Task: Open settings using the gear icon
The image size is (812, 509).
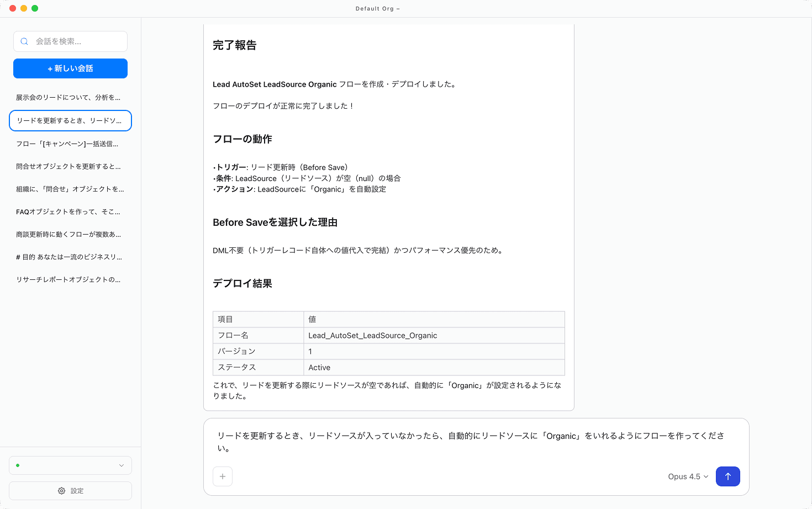Action: pos(61,491)
